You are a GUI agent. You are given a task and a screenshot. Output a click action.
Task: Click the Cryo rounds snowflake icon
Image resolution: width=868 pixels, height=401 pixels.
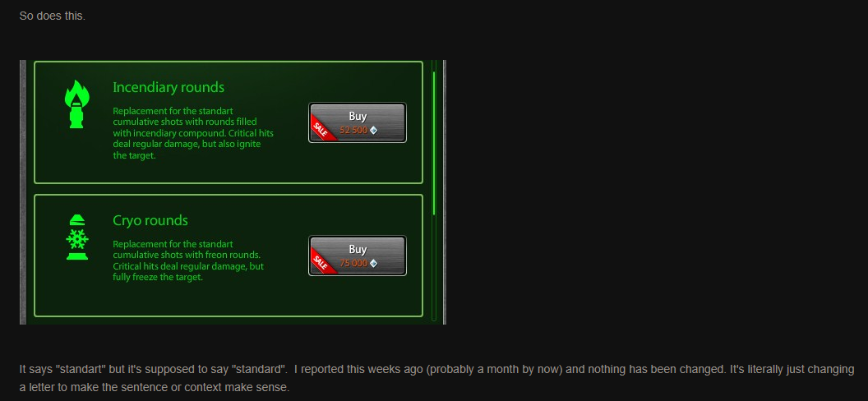[77, 237]
